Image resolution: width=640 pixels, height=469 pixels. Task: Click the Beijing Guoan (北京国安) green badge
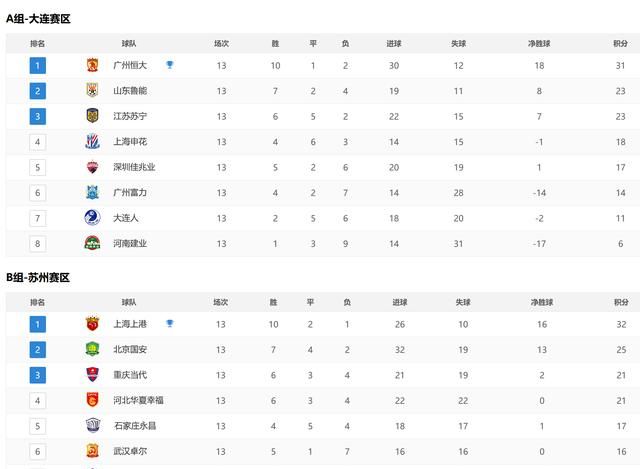click(93, 349)
